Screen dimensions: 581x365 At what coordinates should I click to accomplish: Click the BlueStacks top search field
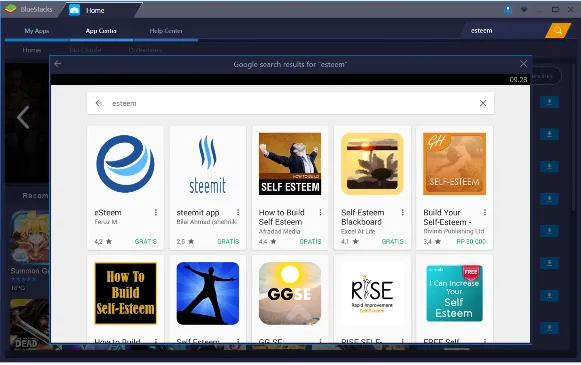504,31
